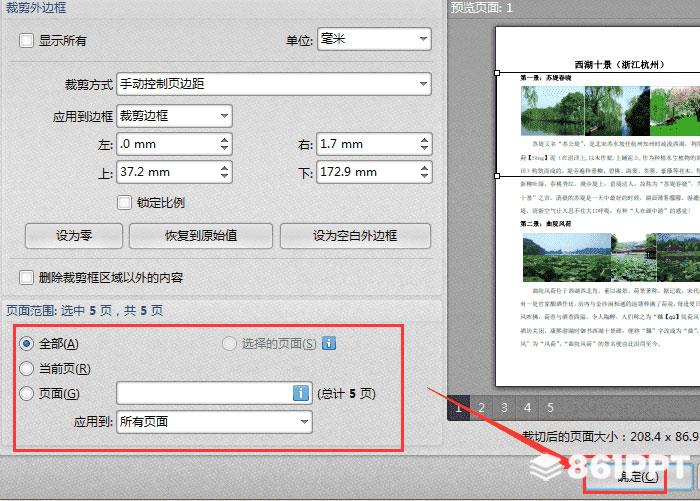Switch to preview page 5 tab

550,408
